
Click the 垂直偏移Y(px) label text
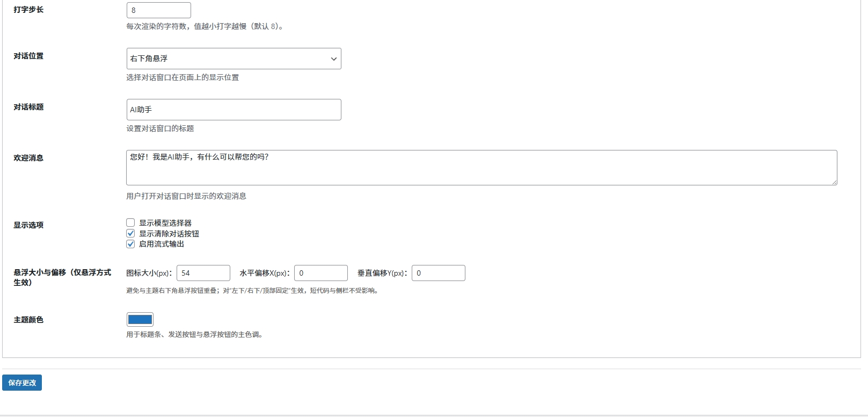click(x=382, y=273)
